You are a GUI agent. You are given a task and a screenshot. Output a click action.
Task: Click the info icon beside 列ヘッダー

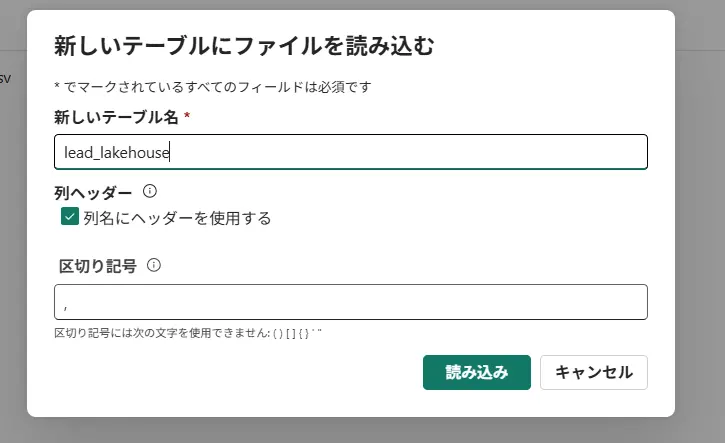point(150,190)
